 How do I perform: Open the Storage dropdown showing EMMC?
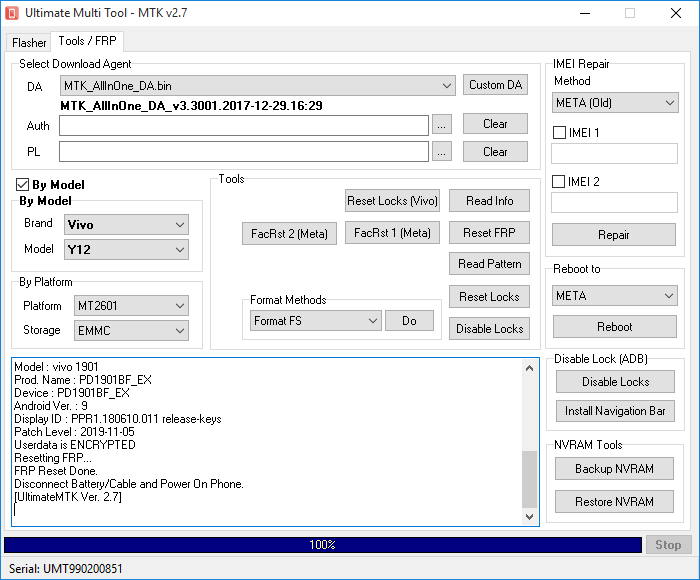(131, 331)
